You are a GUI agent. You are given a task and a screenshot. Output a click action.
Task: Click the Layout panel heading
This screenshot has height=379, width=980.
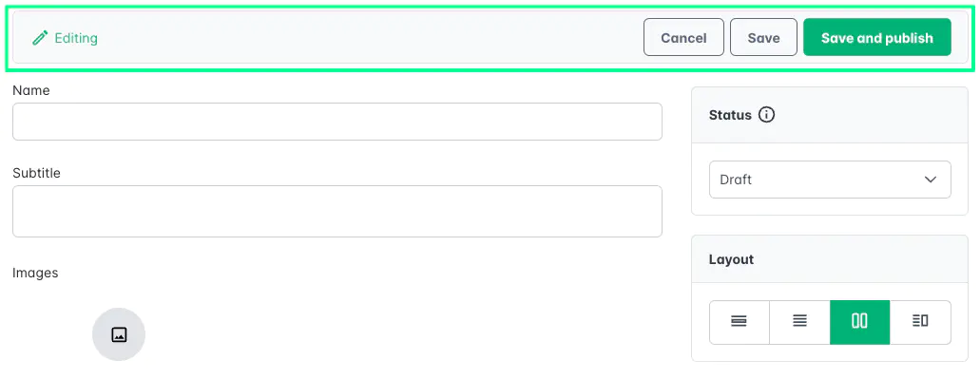click(x=731, y=259)
